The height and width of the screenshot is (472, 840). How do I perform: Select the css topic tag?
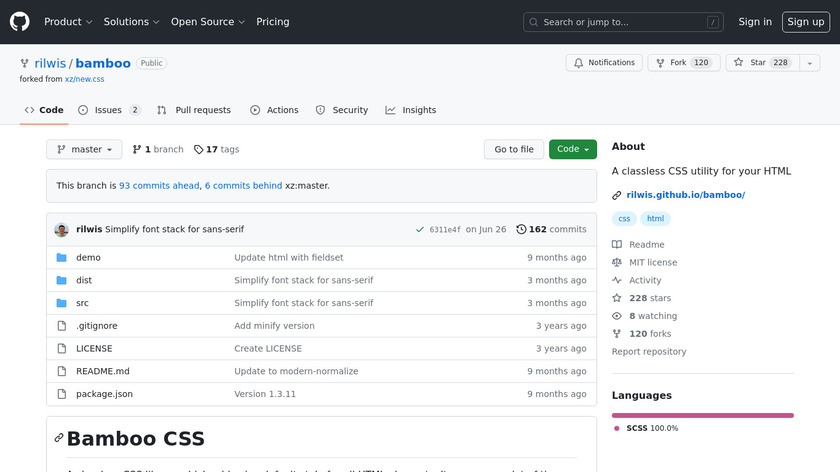(624, 219)
